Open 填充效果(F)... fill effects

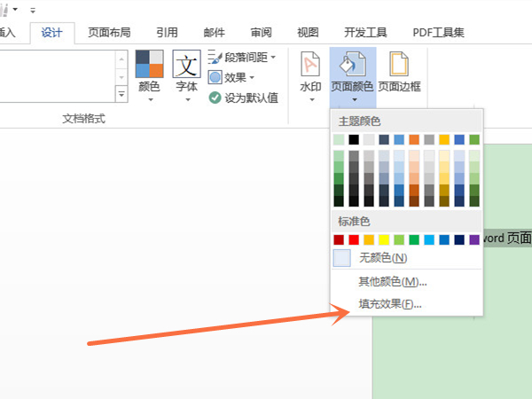(x=389, y=304)
